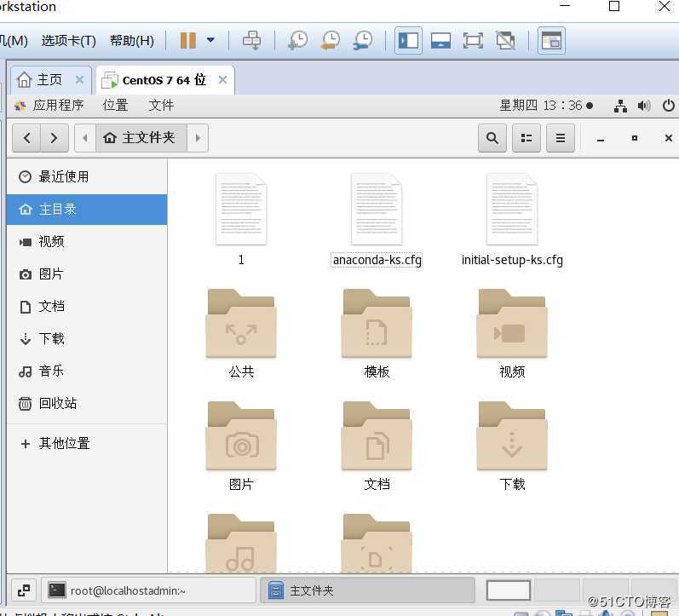Go forward in file manager
Viewport: 679px width, 616px height.
click(55, 138)
